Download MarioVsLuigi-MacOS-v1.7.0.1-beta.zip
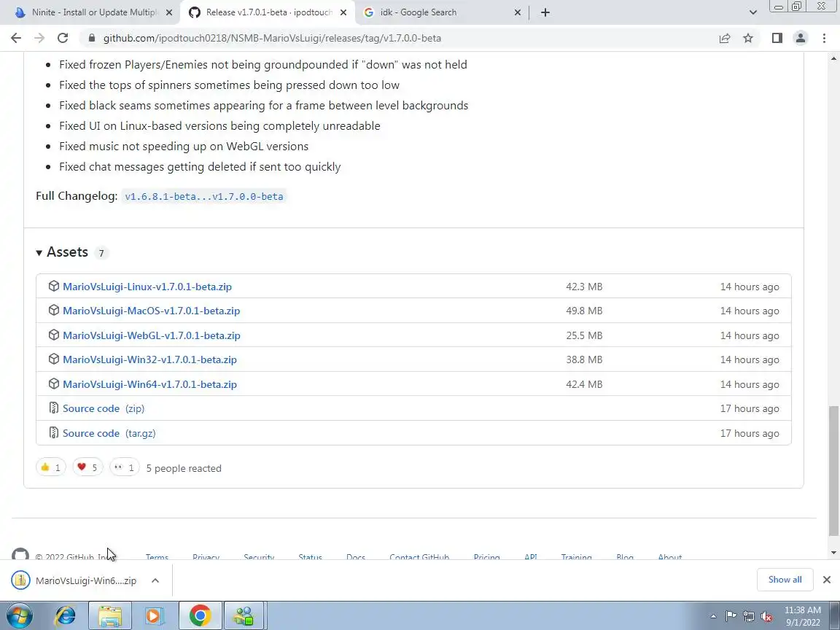The image size is (840, 630). (x=151, y=311)
